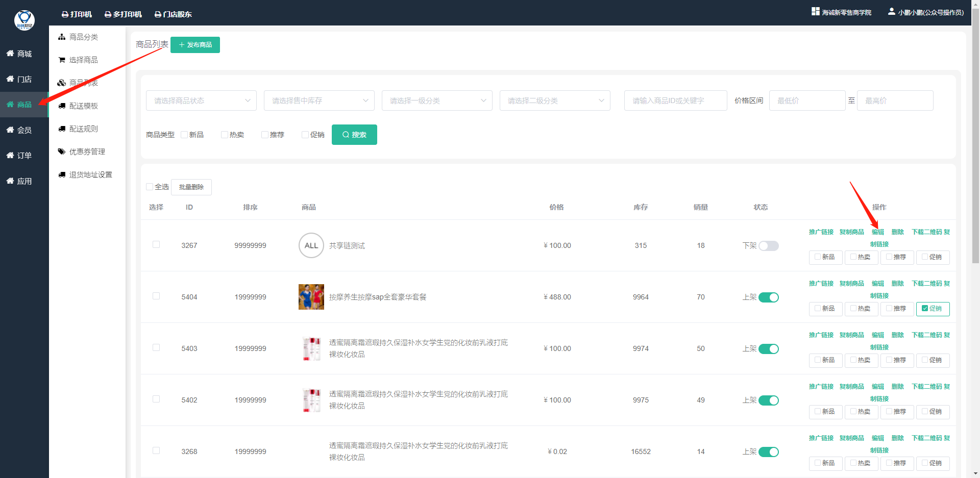Click the 最高价 input field
Viewport: 980px width, 478px height.
895,100
